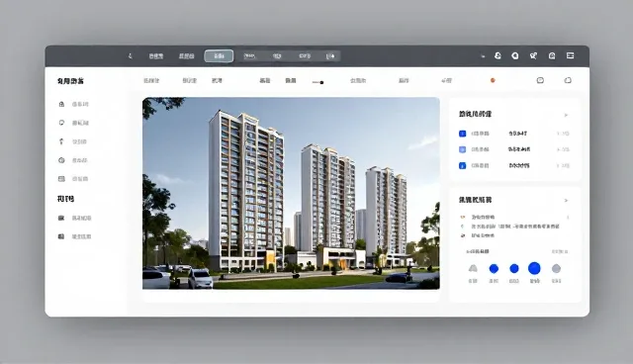This screenshot has width=633, height=364.
Task: Click the orange dot indicator in the secondary row
Action: [493, 81]
